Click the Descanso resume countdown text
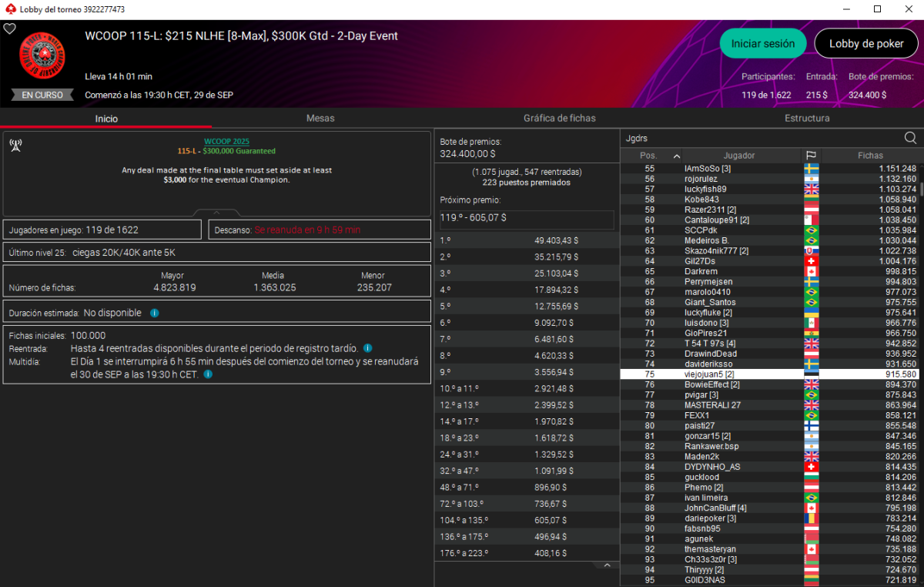Viewport: 924px width, 587px height. click(307, 230)
